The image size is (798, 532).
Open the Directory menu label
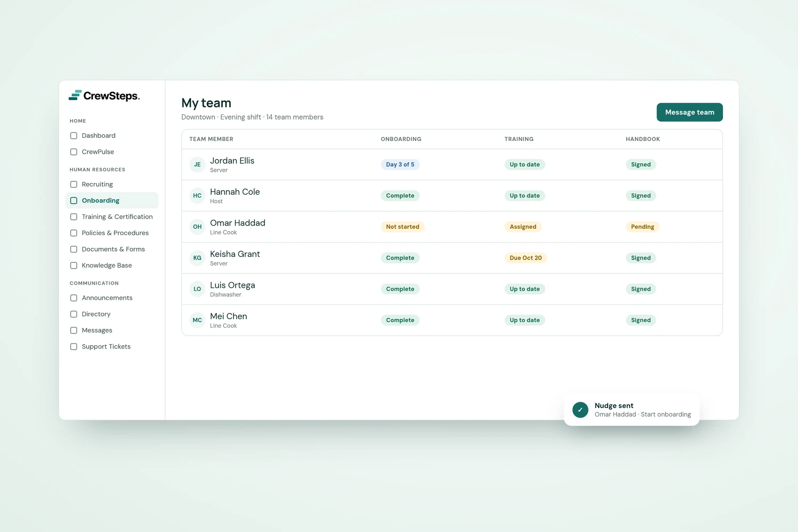click(x=96, y=314)
